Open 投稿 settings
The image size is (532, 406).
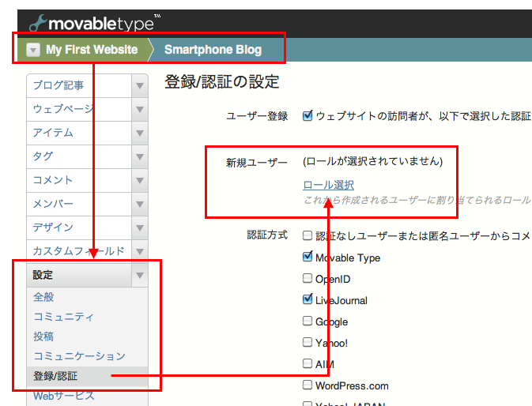tap(43, 336)
